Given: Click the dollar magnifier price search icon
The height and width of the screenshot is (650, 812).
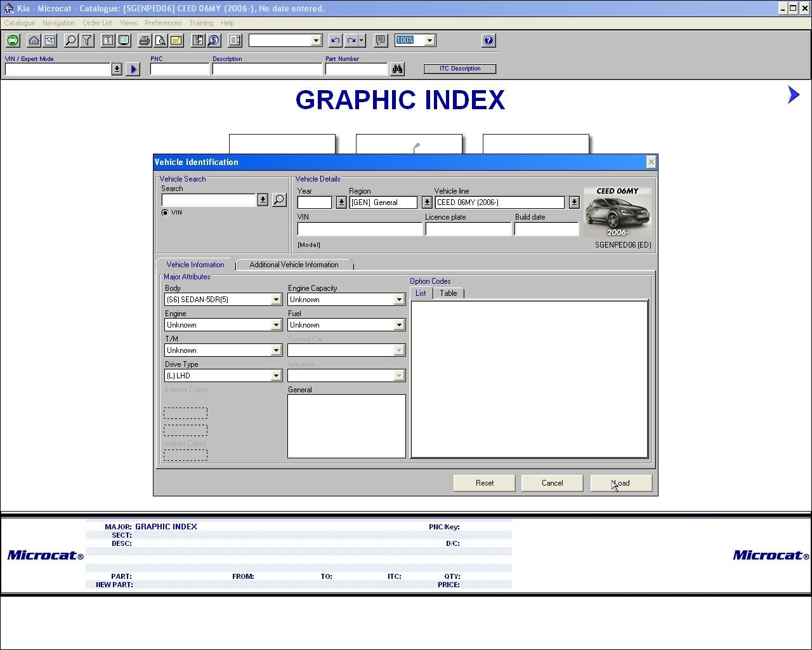Looking at the screenshot, I should (214, 41).
